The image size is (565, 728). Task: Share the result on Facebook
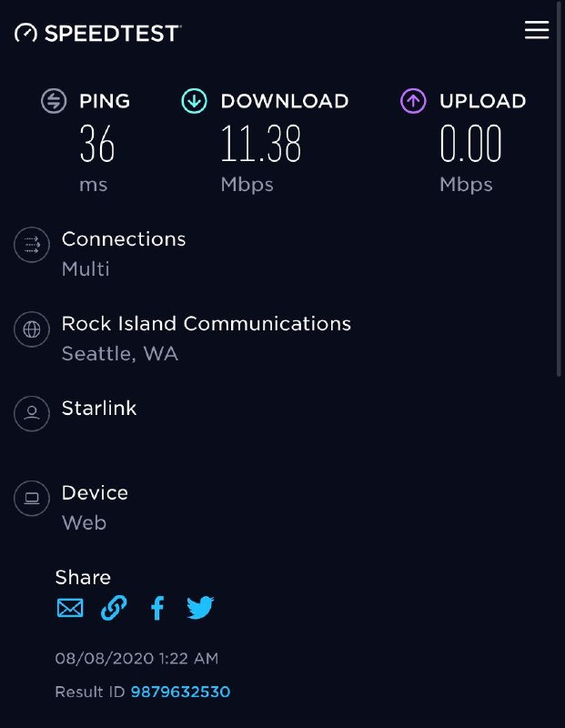tap(156, 607)
